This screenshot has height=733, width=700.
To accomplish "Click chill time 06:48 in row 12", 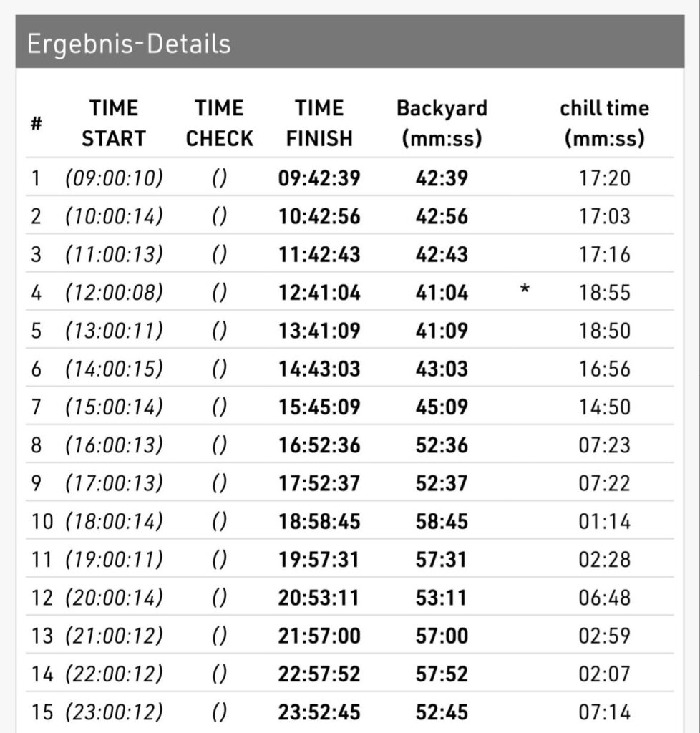I will 605,598.
